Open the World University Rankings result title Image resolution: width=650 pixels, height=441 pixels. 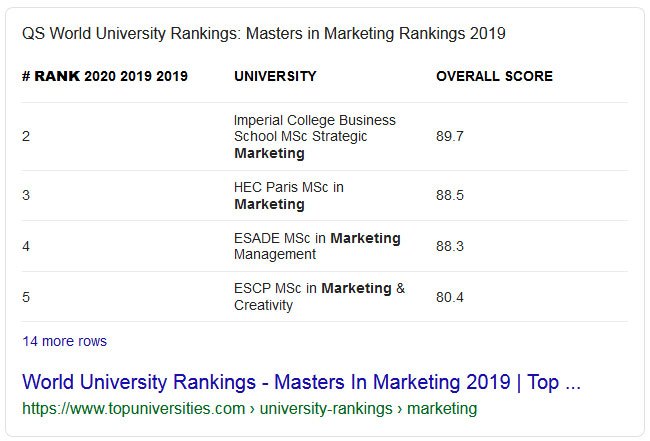click(300, 382)
